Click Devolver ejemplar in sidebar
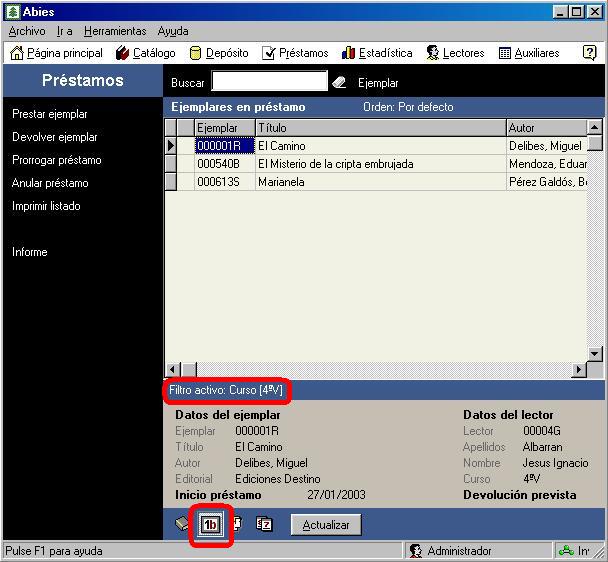Viewport: 608px width, 562px height. tap(55, 137)
